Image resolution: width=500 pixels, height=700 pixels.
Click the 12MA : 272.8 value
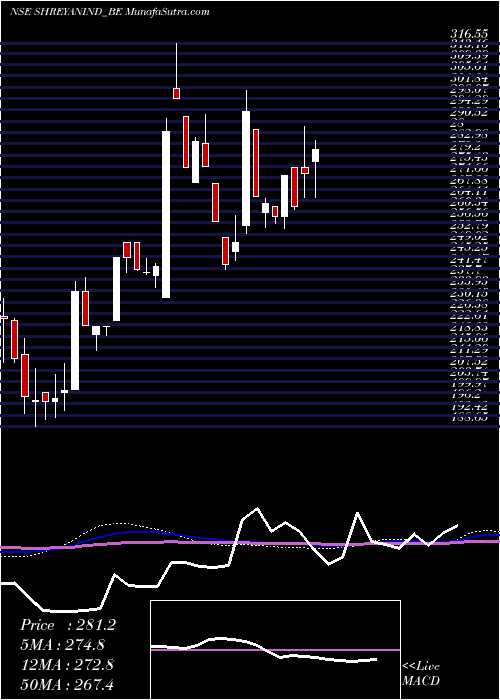click(67, 665)
